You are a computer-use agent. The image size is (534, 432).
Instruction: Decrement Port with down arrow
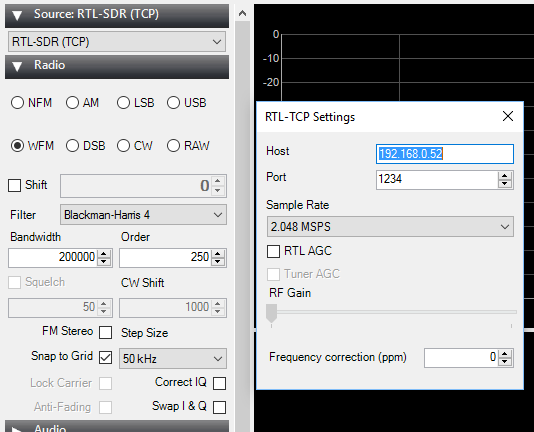click(x=505, y=184)
